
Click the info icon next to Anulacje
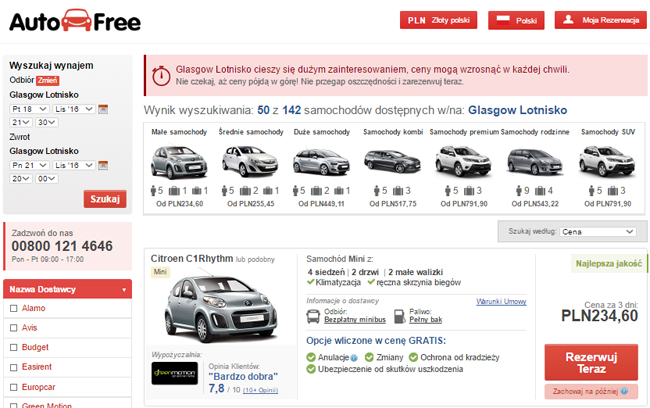(354, 358)
